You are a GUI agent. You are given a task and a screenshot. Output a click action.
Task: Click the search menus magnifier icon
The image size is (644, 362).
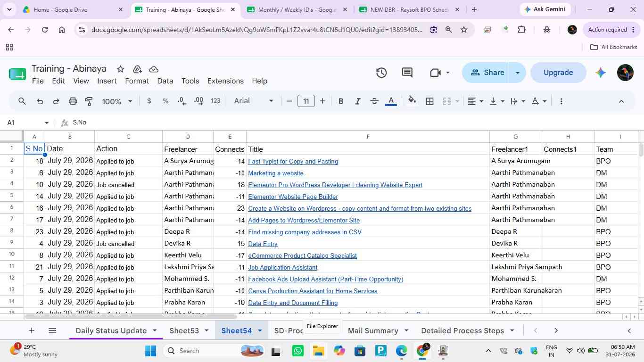pyautogui.click(x=22, y=101)
